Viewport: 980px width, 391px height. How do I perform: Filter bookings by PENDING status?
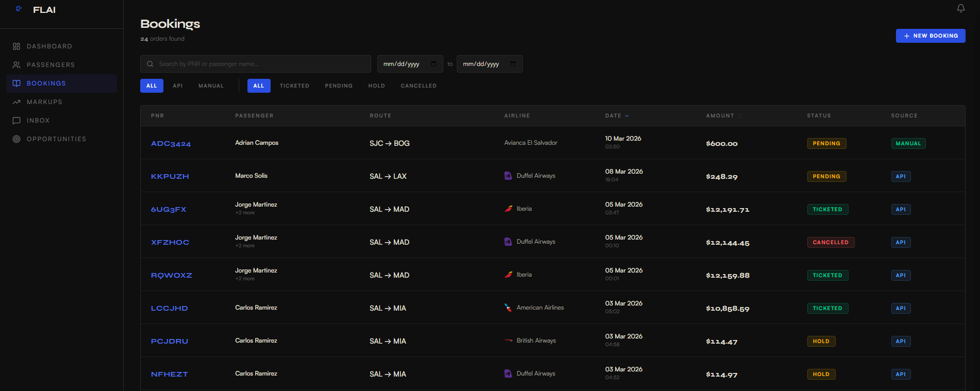339,86
